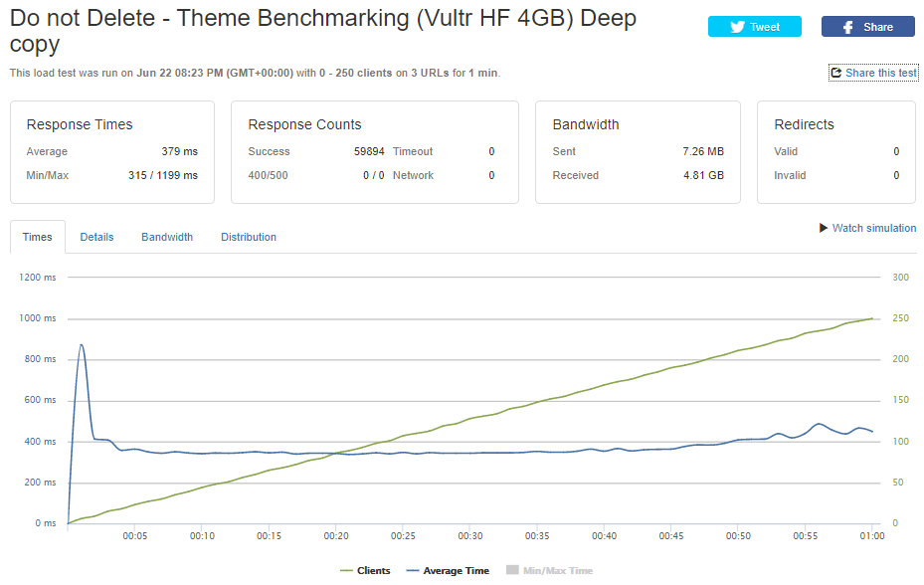
Task: Click the Bandwidth card heading
Action: 586,124
